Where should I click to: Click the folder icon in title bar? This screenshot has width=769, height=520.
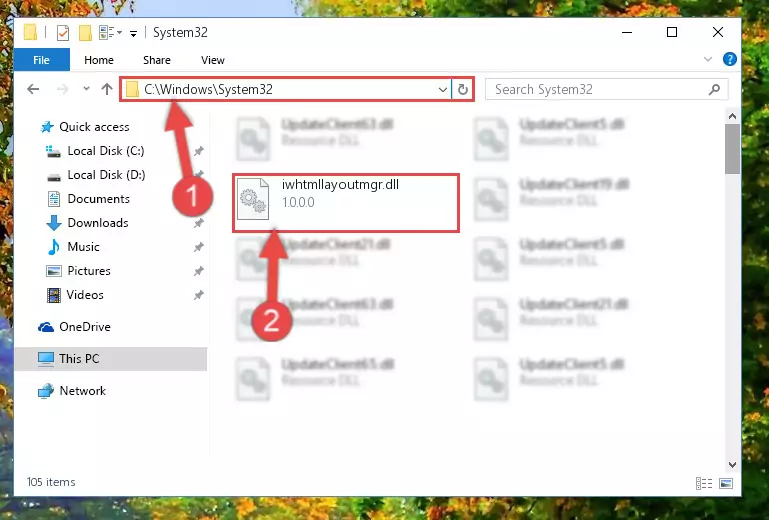tap(31, 33)
